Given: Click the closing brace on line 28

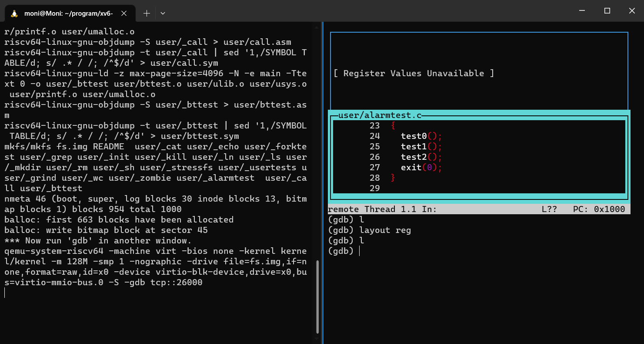Looking at the screenshot, I should [x=393, y=178].
